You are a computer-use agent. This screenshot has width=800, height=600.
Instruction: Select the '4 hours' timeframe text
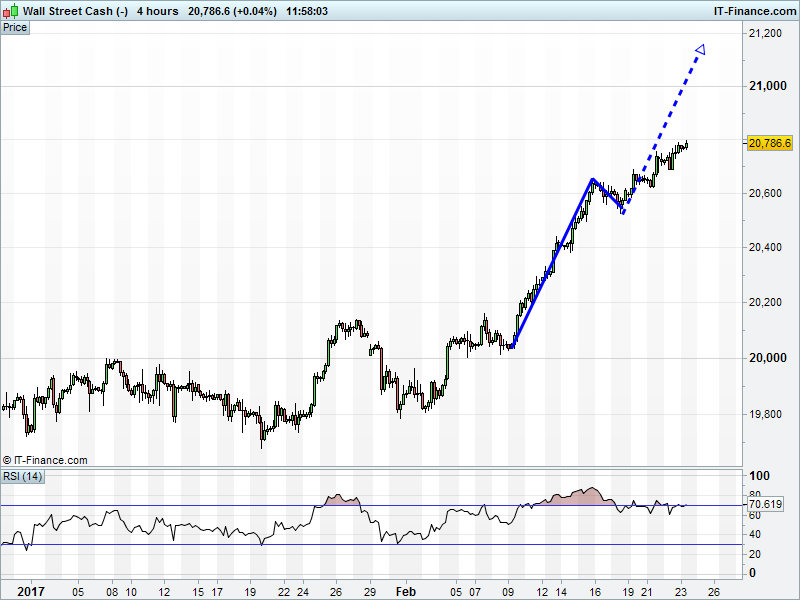(x=157, y=11)
